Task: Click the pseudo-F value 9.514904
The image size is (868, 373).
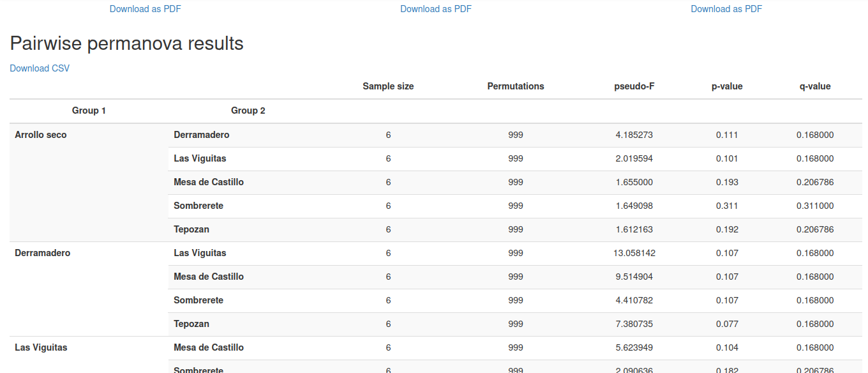Action: pos(634,277)
